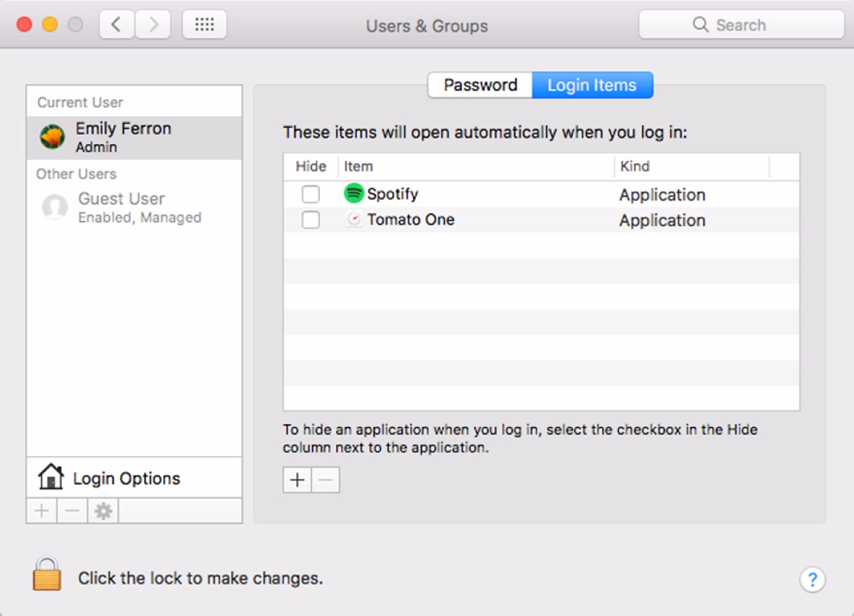The height and width of the screenshot is (616, 854).
Task: Open Login Options via the house icon
Action: [x=51, y=477]
